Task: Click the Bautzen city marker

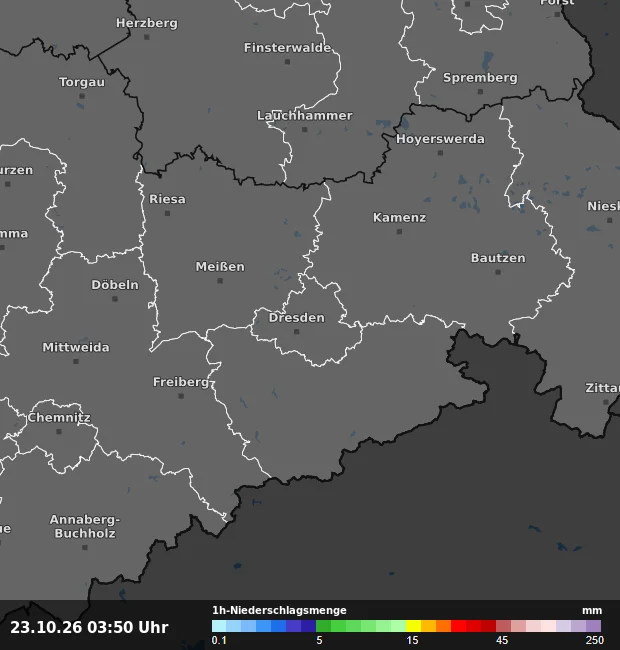Action: point(498,272)
